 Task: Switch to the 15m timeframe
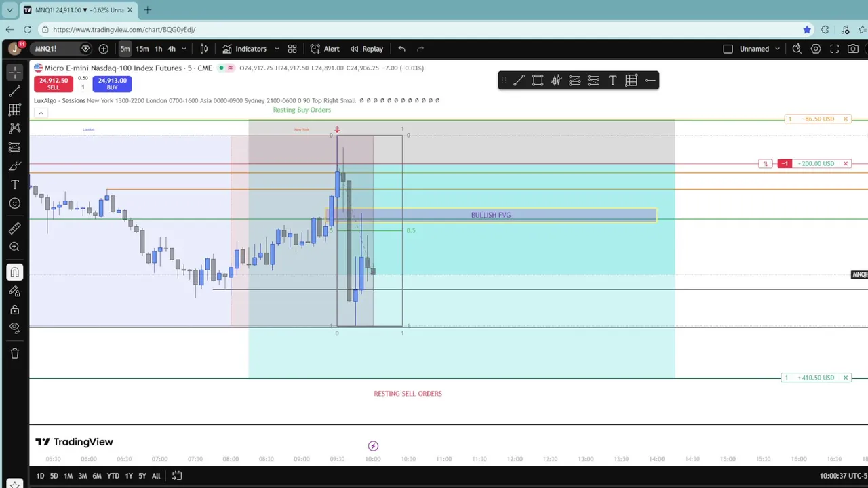(142, 49)
